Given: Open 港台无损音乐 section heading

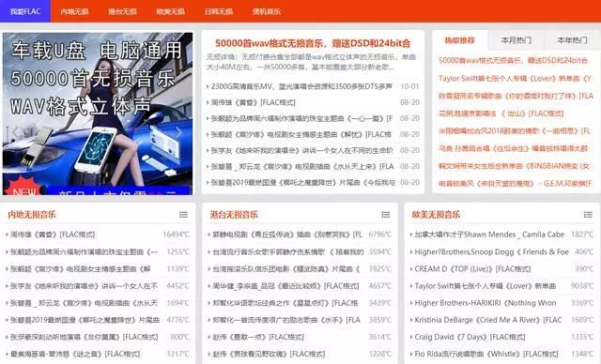Looking at the screenshot, I should pos(234,215).
